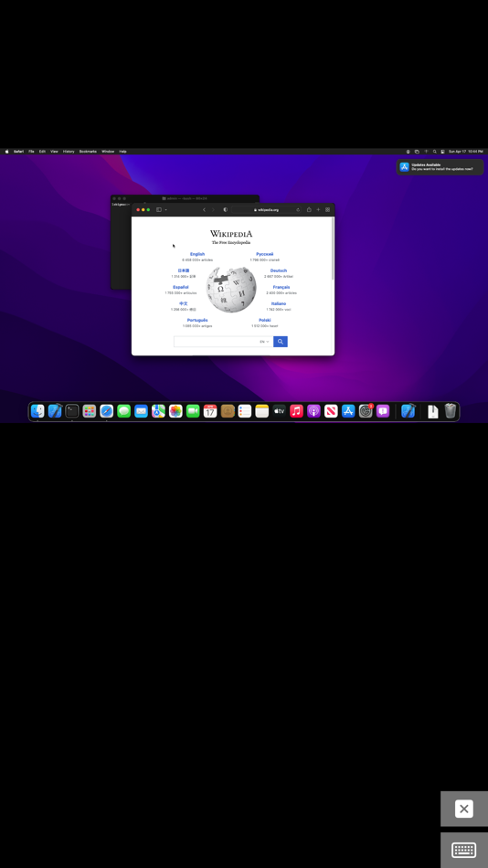Open Messages from the Dock
This screenshot has width=488, height=868.
(123, 411)
